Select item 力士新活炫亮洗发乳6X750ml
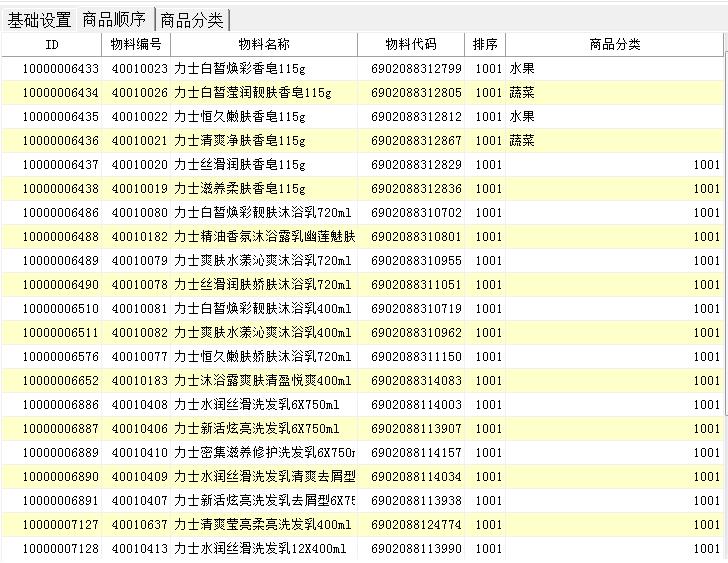Viewport: 728px width, 563px height. (x=257, y=429)
